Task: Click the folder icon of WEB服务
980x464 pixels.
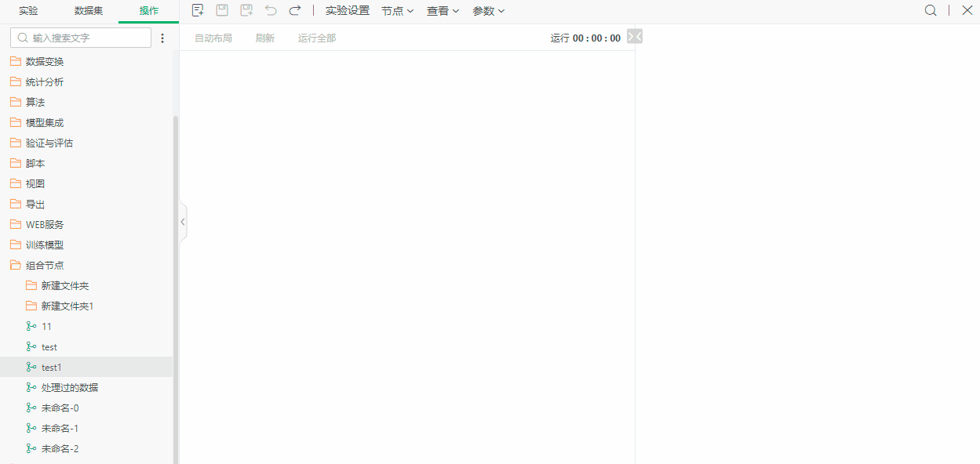Action: click(x=16, y=224)
